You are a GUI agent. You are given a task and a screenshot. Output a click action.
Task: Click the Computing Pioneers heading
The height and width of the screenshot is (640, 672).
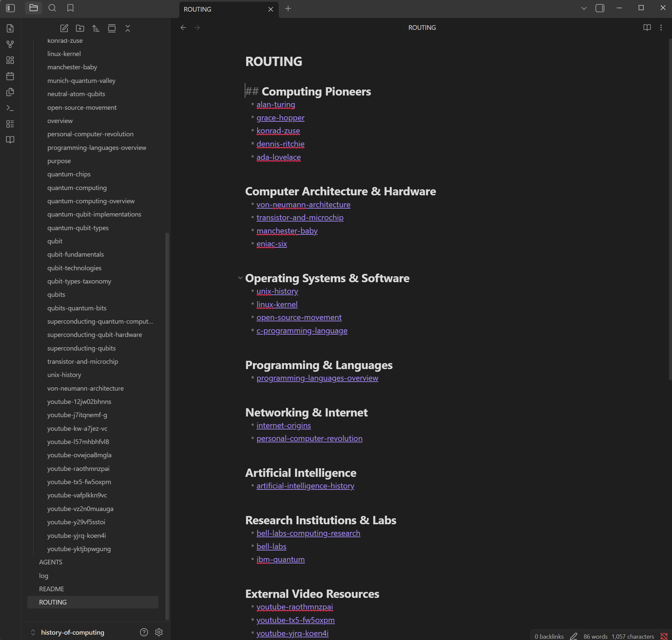(x=316, y=92)
